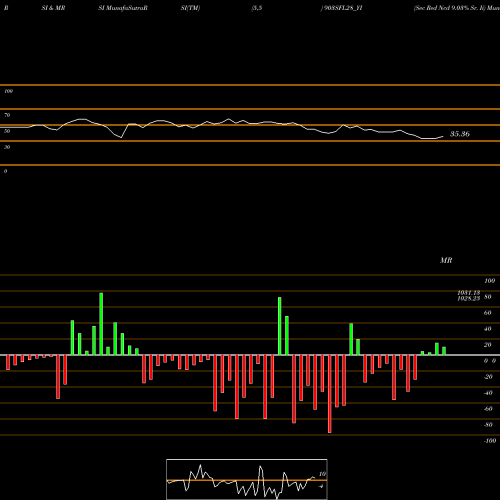Image resolution: width=500 pixels, height=500 pixels.
Task: Click the 'SI & MR' header label
Action: pos(53,8)
